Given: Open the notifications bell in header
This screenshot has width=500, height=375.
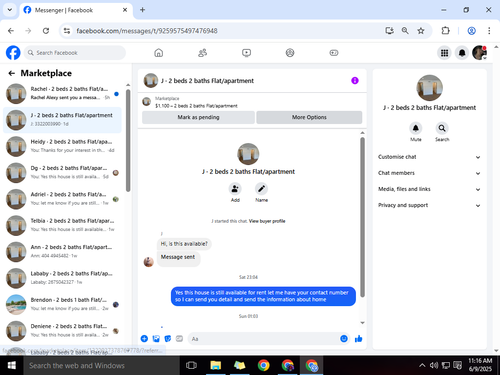Looking at the screenshot, I should pyautogui.click(x=462, y=53).
